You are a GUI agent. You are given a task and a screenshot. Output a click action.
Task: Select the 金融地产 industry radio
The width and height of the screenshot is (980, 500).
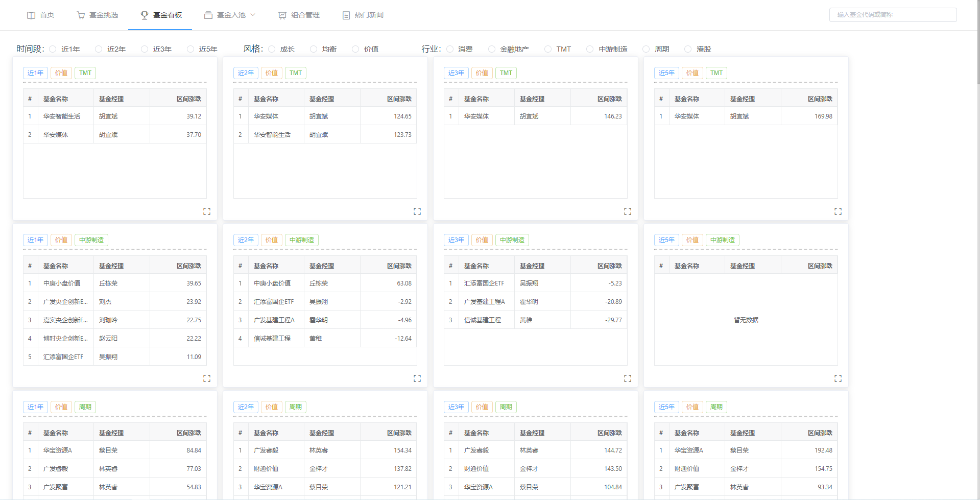click(492, 49)
